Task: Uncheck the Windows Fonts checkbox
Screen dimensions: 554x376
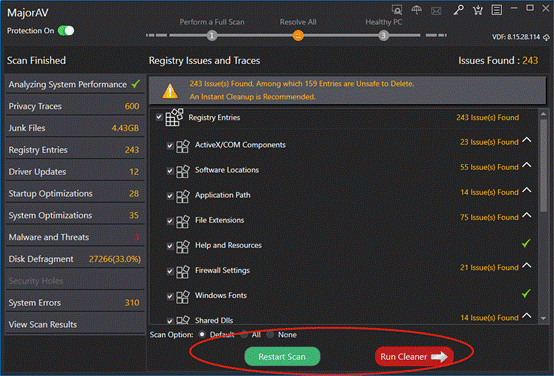Action: point(170,296)
